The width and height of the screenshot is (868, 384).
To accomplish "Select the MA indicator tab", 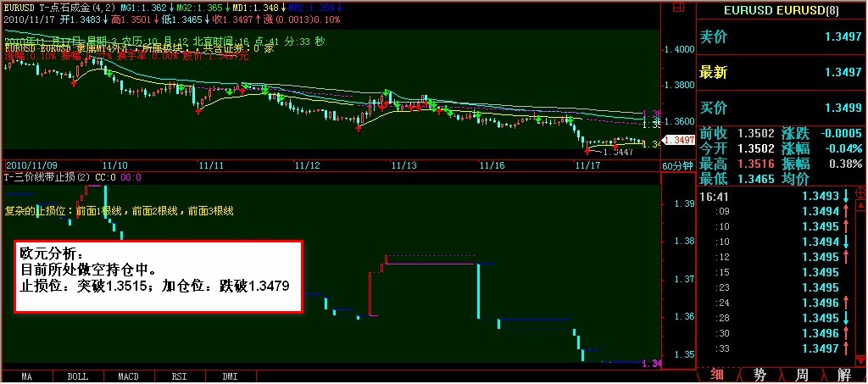I will [26, 377].
